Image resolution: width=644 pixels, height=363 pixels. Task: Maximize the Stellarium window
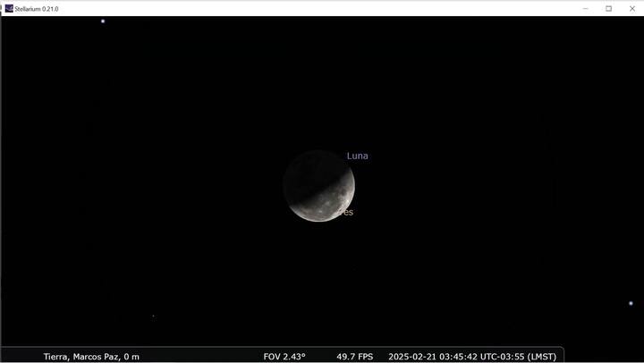tap(609, 9)
